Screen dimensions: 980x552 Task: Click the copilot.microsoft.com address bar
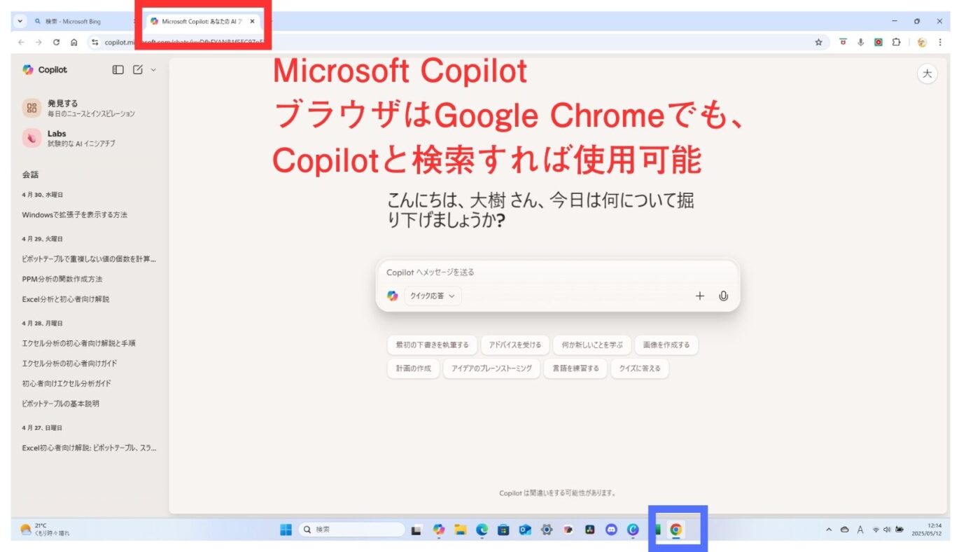tap(458, 42)
